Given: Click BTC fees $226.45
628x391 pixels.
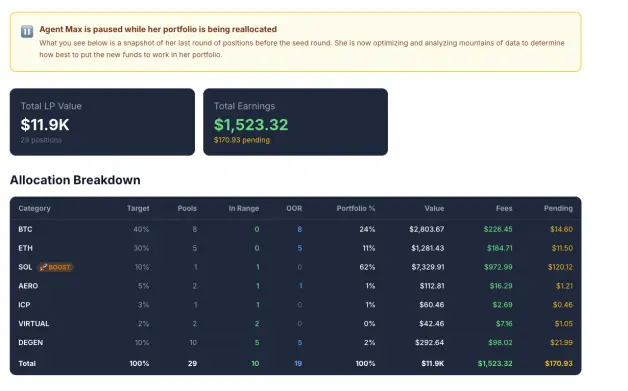Looking at the screenshot, I should (x=498, y=229).
